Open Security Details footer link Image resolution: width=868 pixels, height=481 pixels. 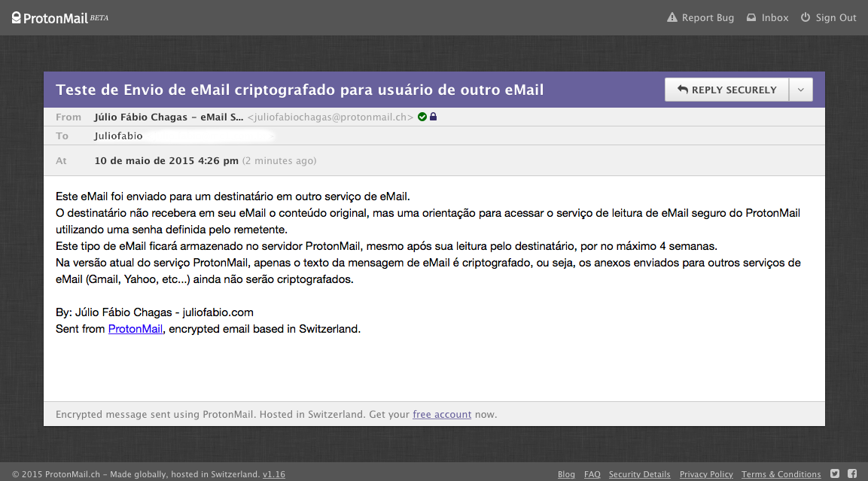tap(639, 474)
